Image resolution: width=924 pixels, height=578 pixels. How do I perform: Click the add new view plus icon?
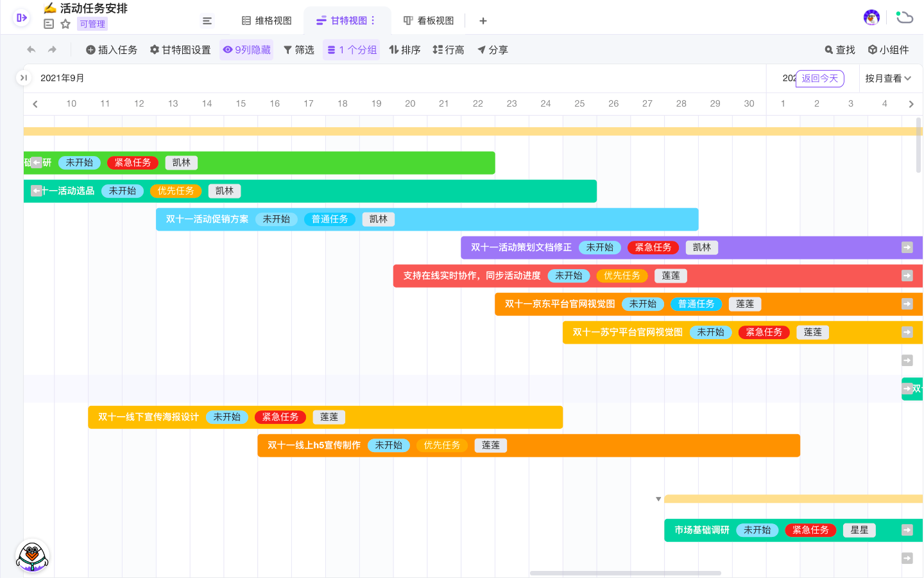483,21
